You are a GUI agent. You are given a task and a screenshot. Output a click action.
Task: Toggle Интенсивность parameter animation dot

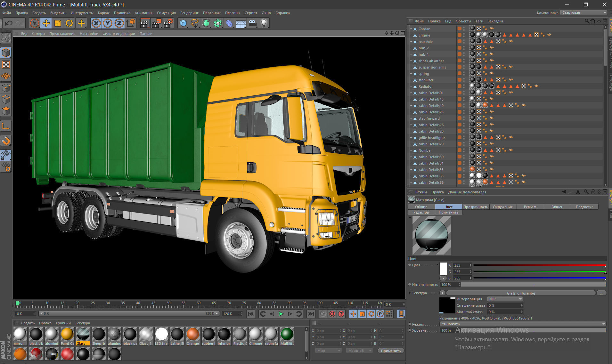point(410,284)
